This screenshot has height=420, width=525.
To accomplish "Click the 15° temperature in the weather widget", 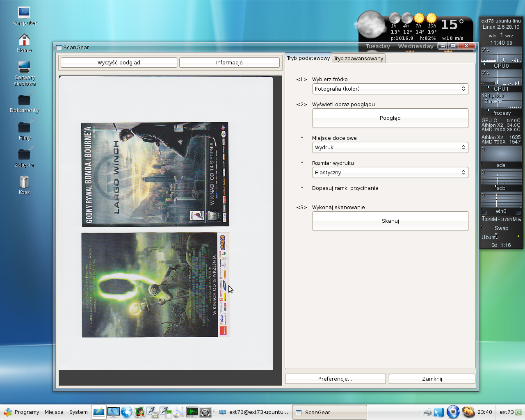I will [x=452, y=25].
